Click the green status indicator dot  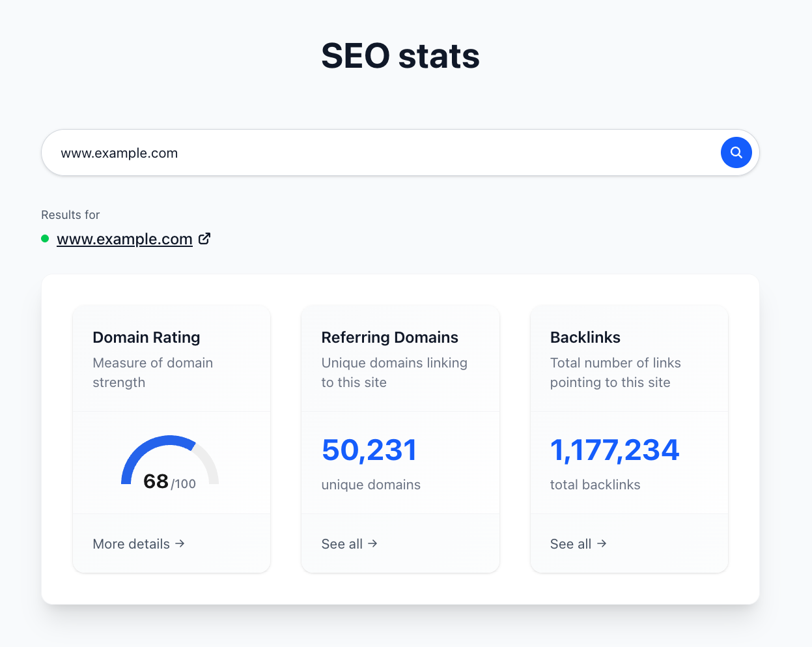tap(44, 238)
